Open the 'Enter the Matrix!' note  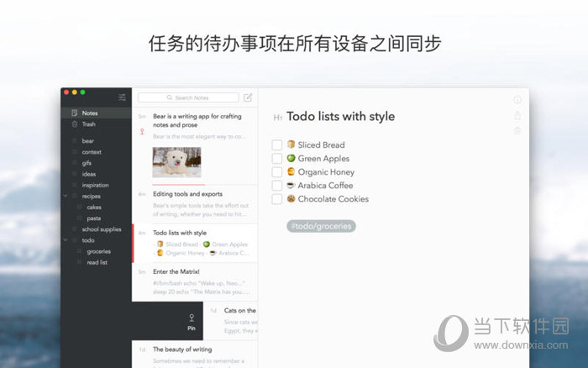(195, 282)
